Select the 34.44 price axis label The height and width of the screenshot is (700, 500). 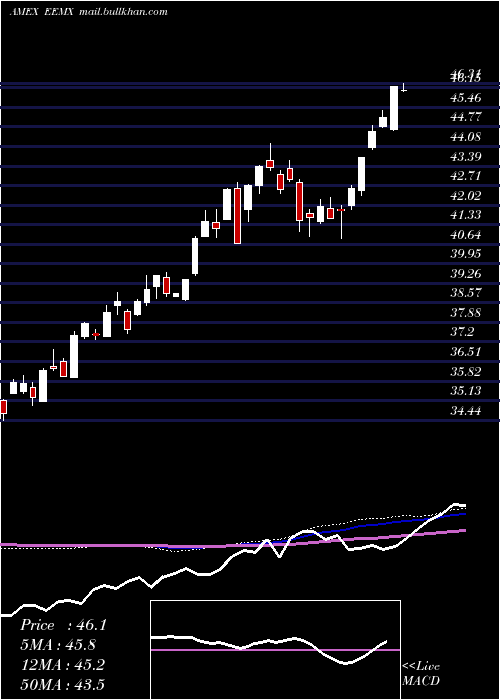coord(466,410)
